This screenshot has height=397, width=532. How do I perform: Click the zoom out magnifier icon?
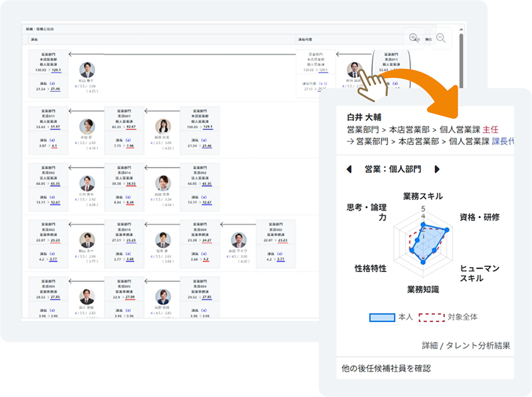coord(441,38)
